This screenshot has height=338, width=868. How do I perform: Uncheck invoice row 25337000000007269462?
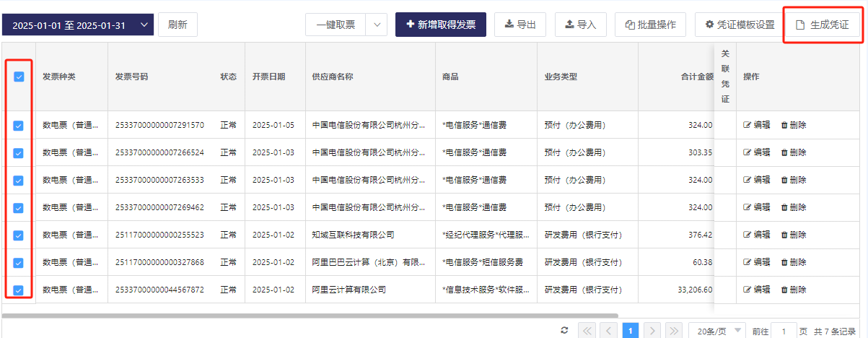[x=19, y=208]
